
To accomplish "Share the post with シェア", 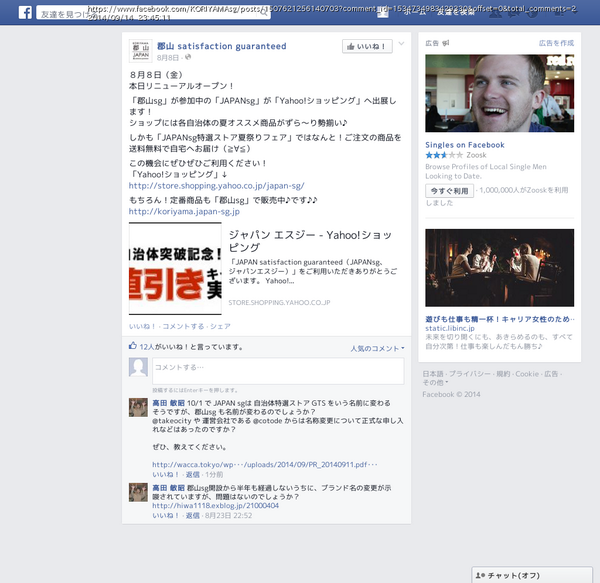I will click(x=220, y=326).
